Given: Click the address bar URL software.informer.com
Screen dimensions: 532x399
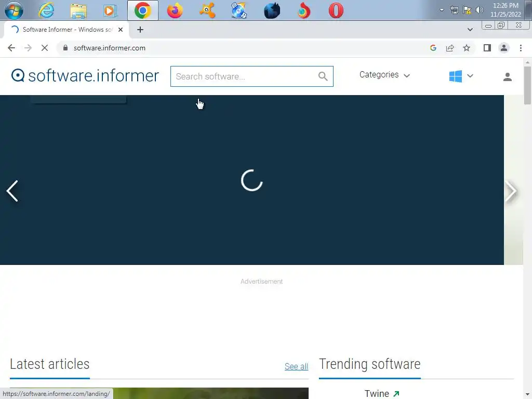Looking at the screenshot, I should [109, 48].
